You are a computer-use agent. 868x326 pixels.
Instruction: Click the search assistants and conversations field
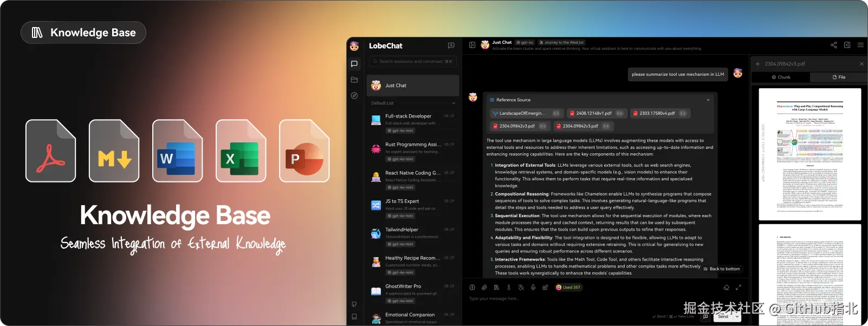(413, 62)
